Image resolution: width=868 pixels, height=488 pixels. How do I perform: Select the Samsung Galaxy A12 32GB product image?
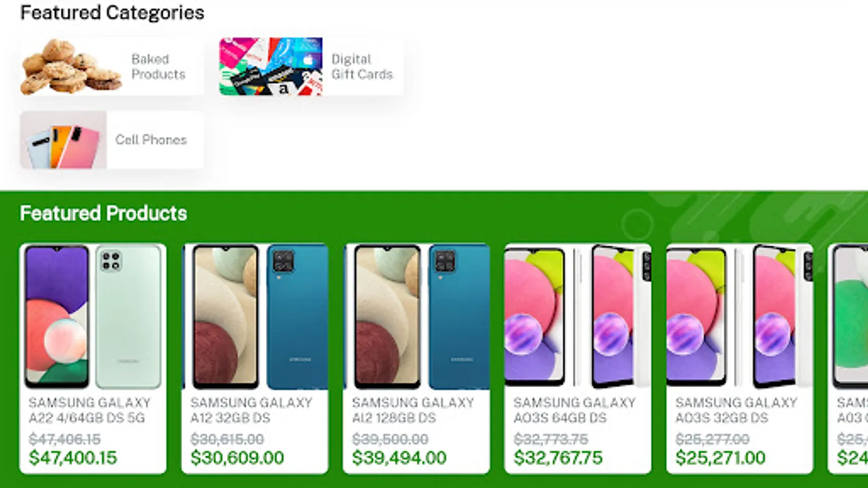click(x=254, y=317)
